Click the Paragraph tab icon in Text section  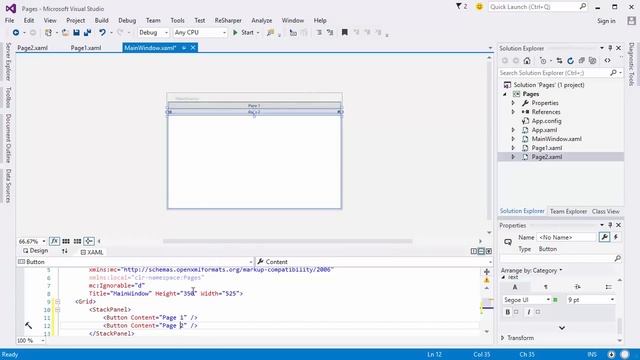click(546, 287)
